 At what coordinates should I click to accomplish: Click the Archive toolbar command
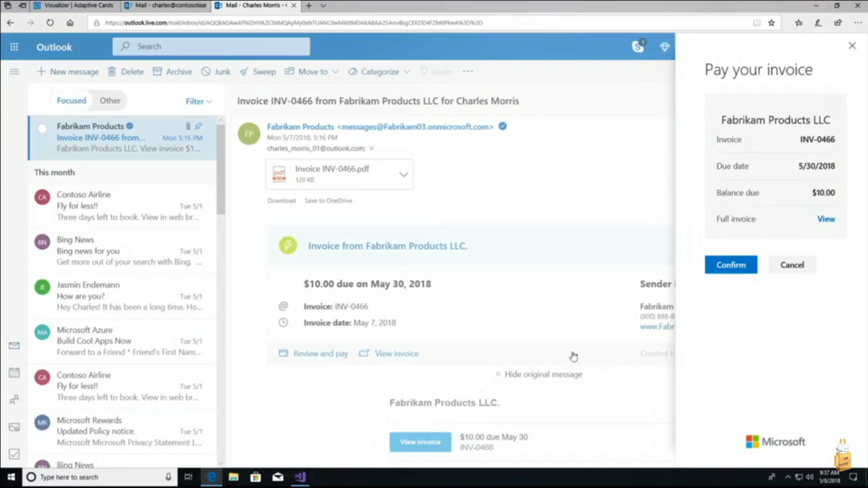point(173,72)
